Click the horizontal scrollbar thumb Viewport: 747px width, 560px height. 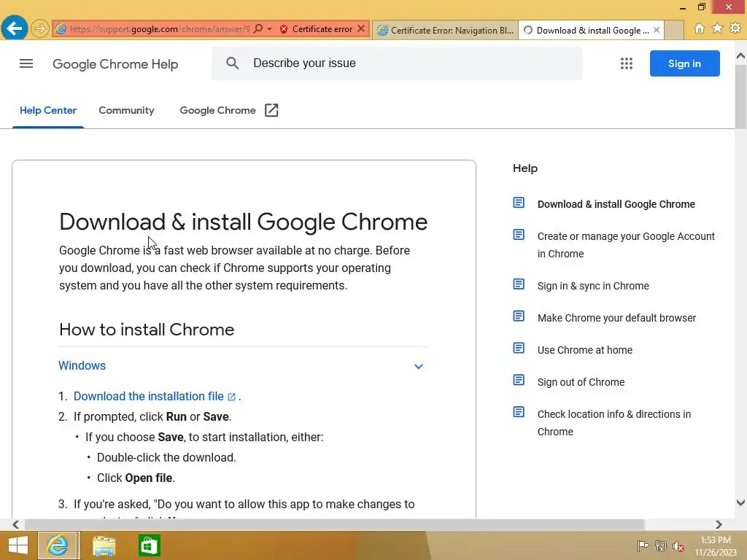[334, 524]
